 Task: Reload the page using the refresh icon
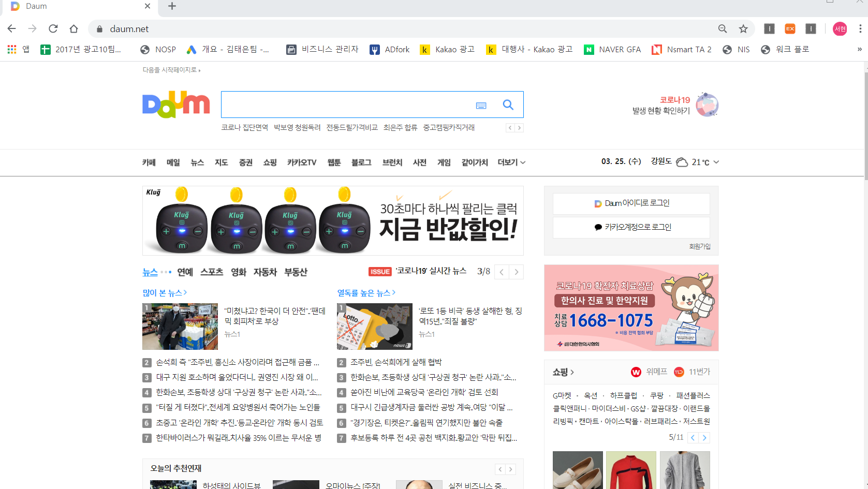(x=53, y=29)
